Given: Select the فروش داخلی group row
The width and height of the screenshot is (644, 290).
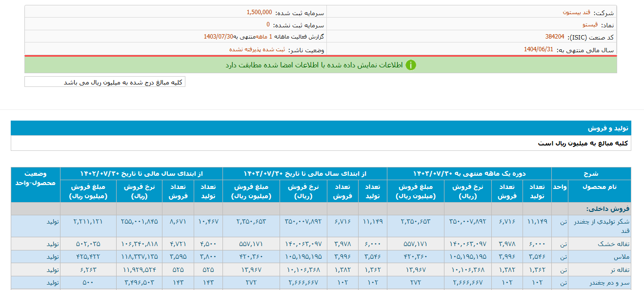Looking at the screenshot, I should (x=613, y=208).
